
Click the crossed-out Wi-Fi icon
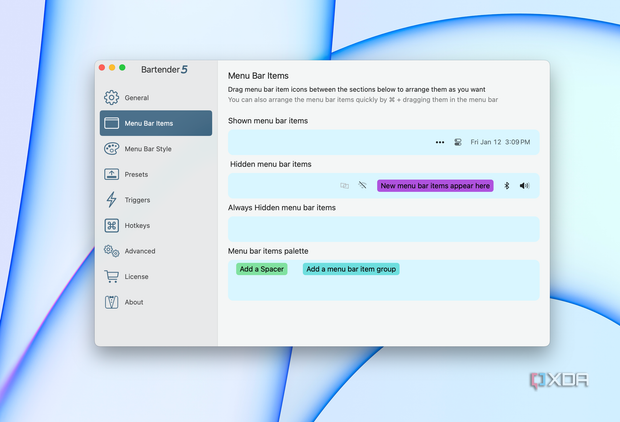[362, 185]
